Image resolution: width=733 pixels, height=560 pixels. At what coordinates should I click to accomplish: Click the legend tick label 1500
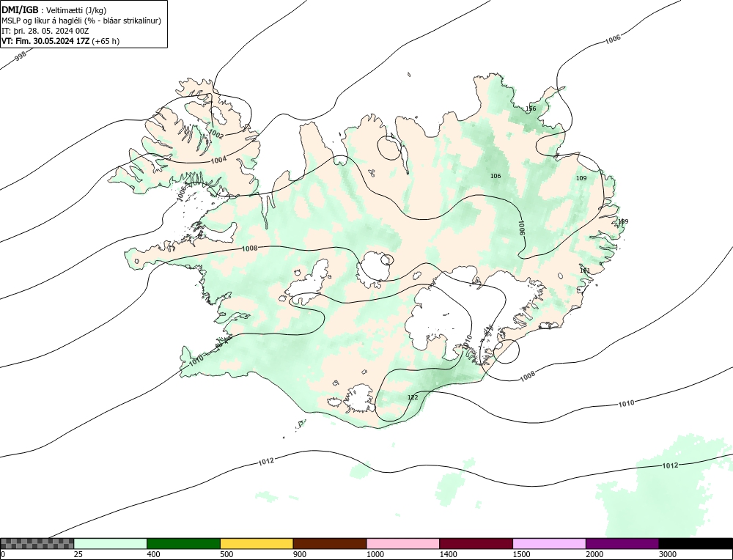(x=521, y=554)
